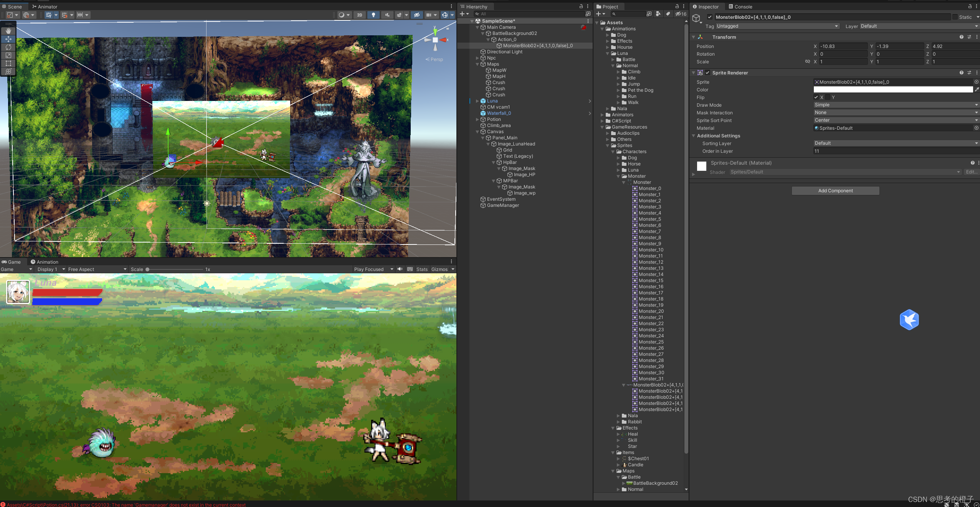Select the Rotate tool in Scene toolbar
The width and height of the screenshot is (980, 507).
[8, 47]
